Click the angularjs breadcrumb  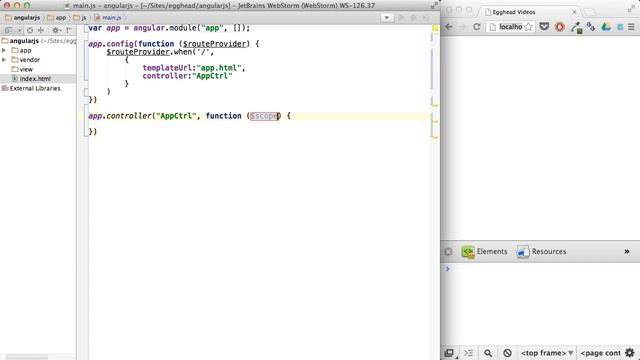coord(22,18)
